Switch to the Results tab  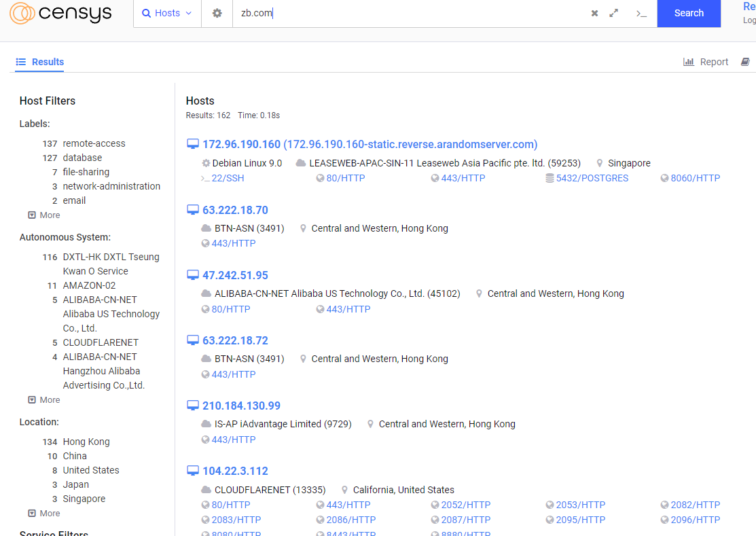[40, 62]
